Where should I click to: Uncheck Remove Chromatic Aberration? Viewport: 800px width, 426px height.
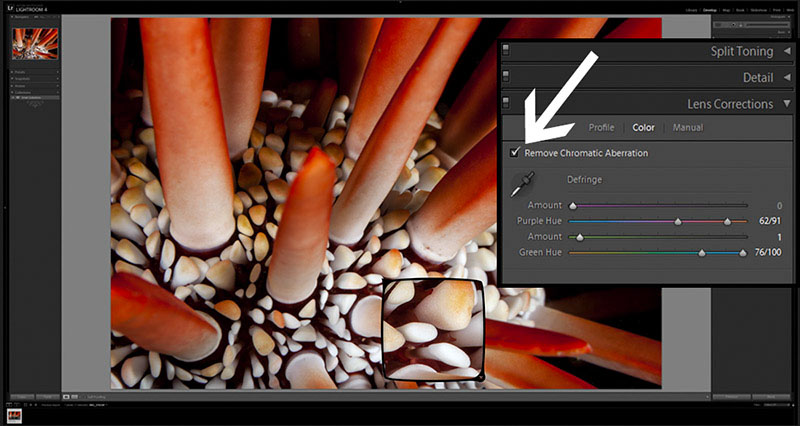[x=515, y=153]
